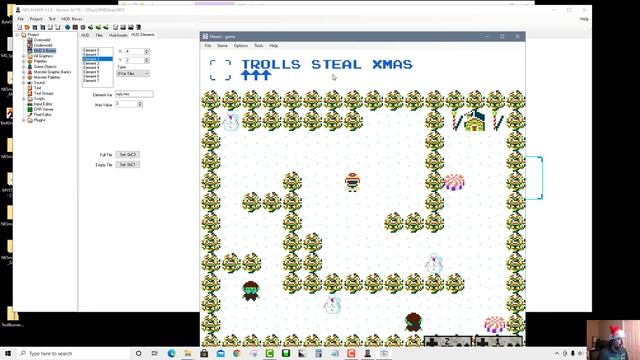Open the Tools menu in Mesen

259,46
